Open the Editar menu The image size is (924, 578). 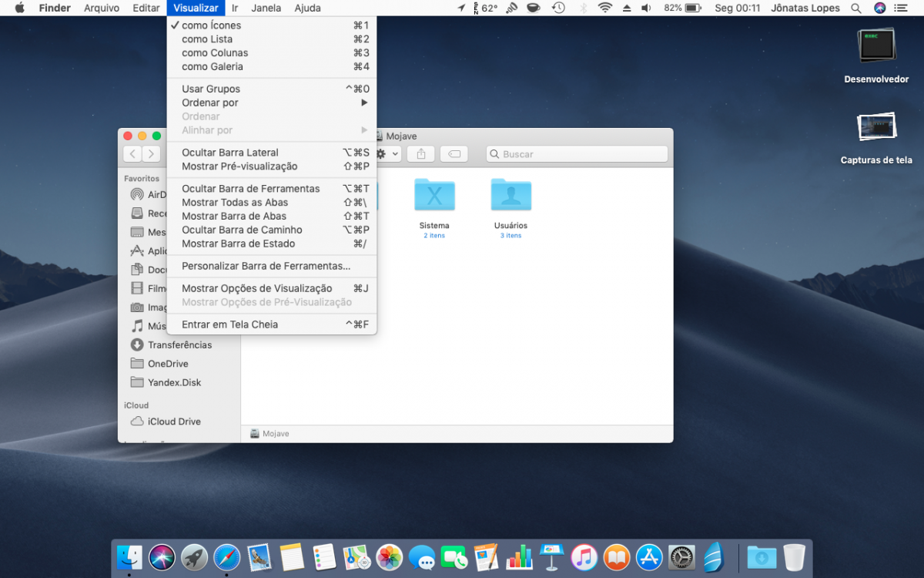(146, 8)
